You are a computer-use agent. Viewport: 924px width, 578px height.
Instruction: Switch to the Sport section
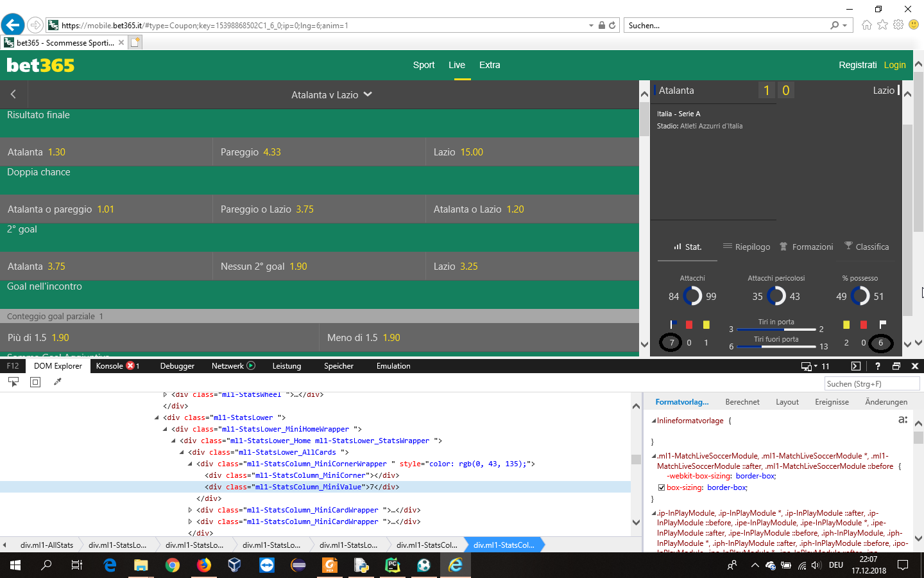(424, 65)
